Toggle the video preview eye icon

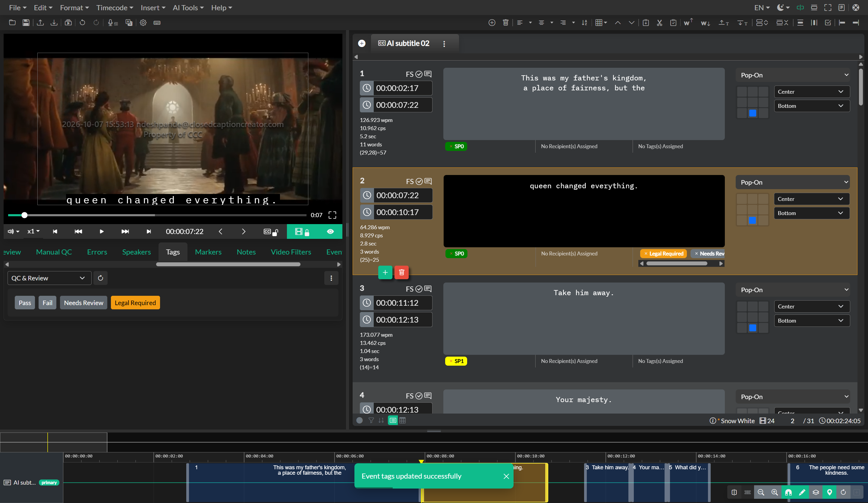330,231
